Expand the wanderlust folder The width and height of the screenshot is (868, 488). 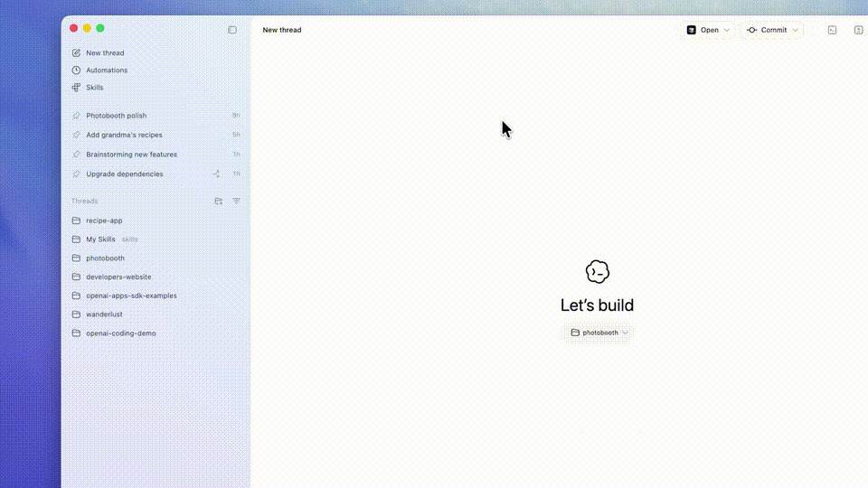click(x=104, y=314)
